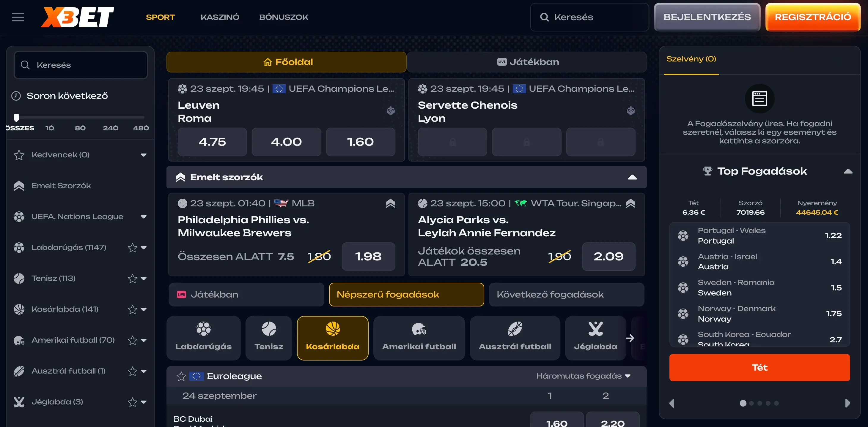Click the right arrow to show more sports
The width and height of the screenshot is (868, 427).
tap(629, 338)
